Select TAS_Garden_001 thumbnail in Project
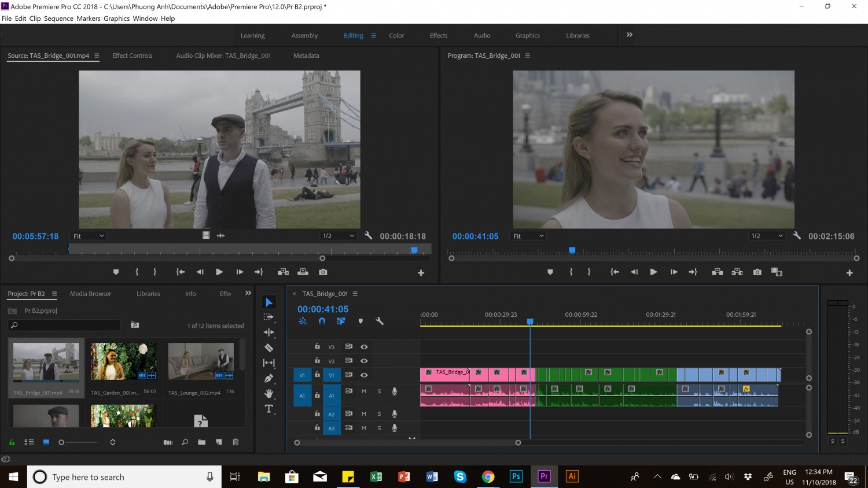 pos(123,362)
